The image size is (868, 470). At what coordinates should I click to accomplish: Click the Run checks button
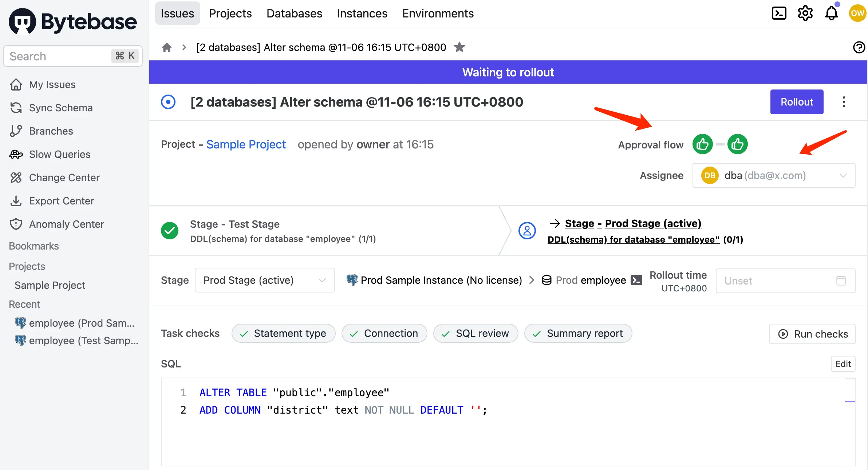pos(812,334)
